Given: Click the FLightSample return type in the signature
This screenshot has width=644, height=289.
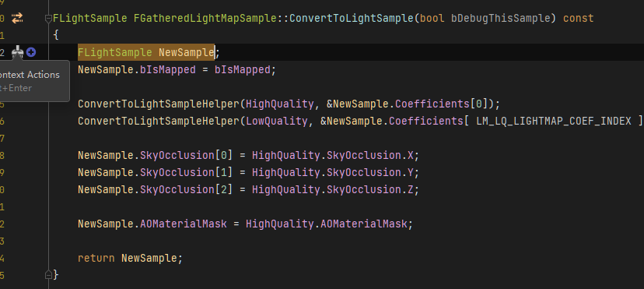Looking at the screenshot, I should click(90, 18).
